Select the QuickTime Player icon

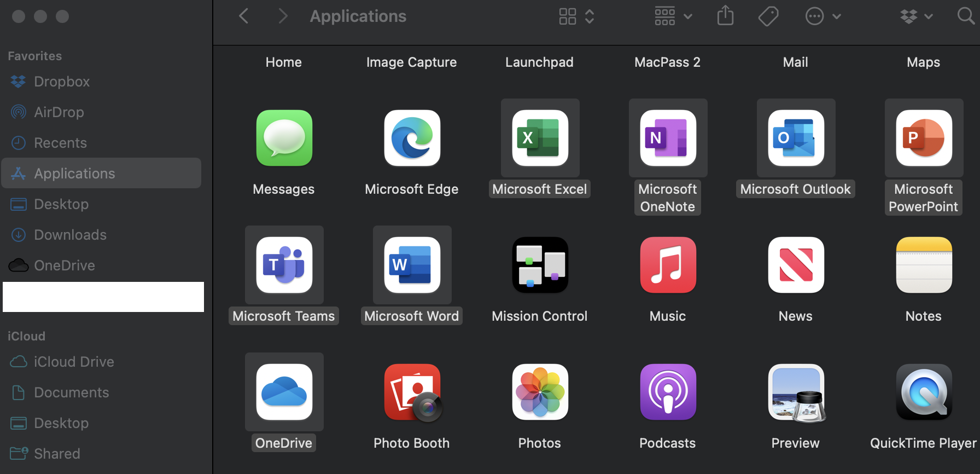pos(924,392)
